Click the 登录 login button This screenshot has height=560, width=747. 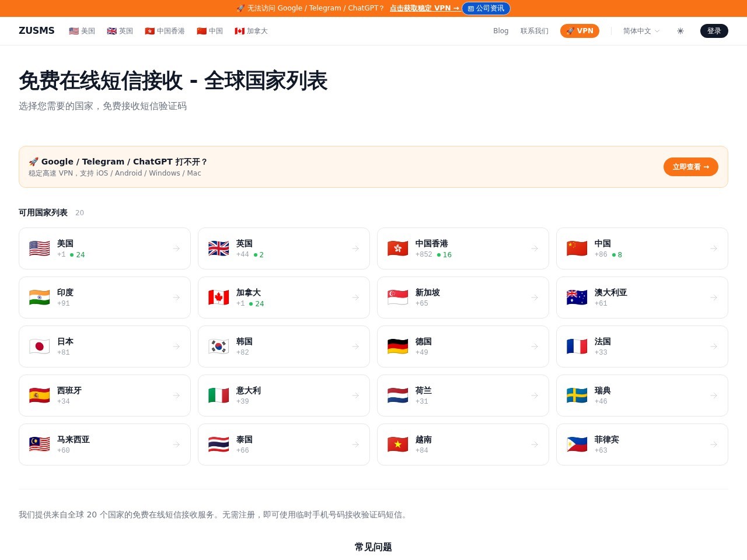click(x=714, y=31)
